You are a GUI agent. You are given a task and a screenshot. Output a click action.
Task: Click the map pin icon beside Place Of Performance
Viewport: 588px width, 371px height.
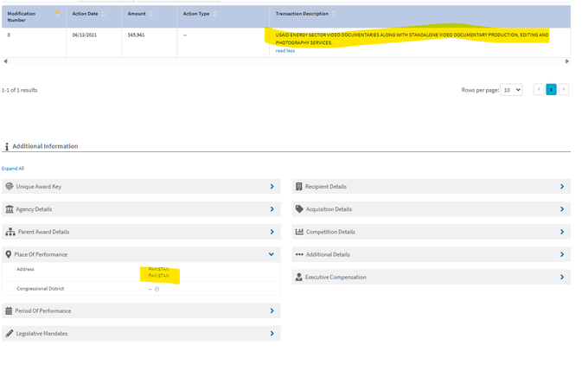pyautogui.click(x=9, y=254)
